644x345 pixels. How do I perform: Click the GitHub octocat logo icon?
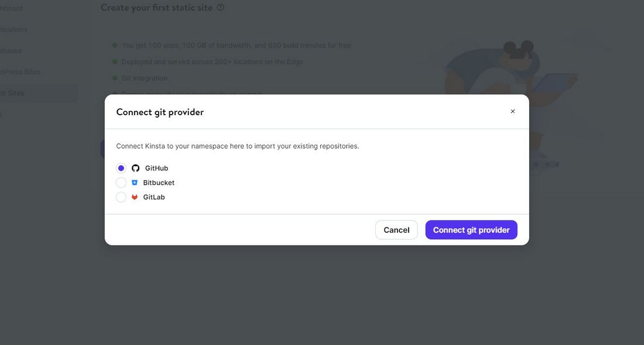click(x=136, y=168)
